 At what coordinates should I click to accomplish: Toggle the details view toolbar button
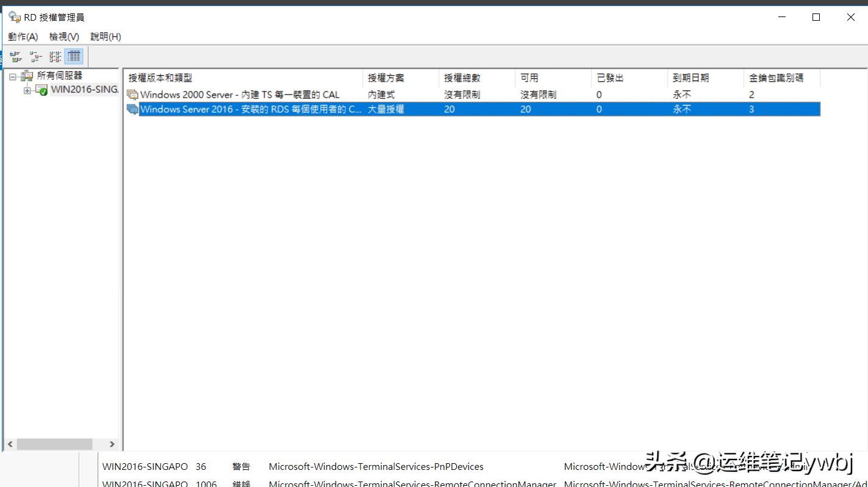[x=73, y=56]
